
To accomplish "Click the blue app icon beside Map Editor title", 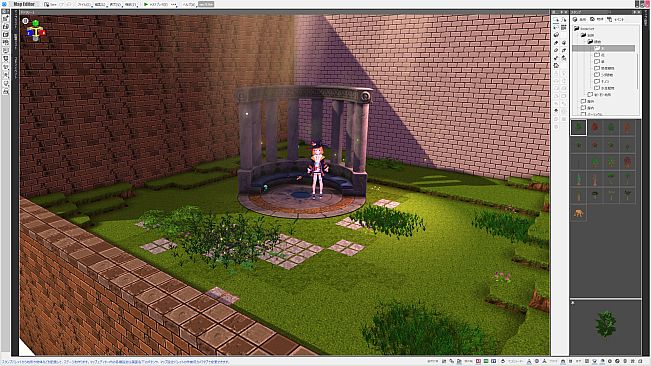I will (4, 4).
